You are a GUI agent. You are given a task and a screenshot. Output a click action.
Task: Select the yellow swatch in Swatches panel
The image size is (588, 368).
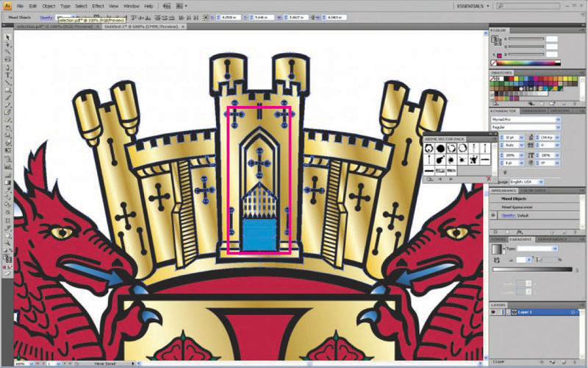point(517,79)
